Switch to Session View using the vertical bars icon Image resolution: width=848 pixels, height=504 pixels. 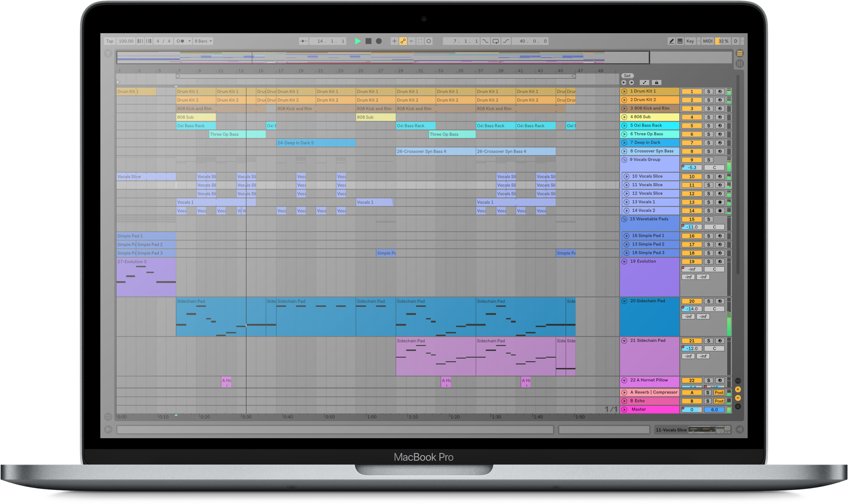pyautogui.click(x=740, y=63)
